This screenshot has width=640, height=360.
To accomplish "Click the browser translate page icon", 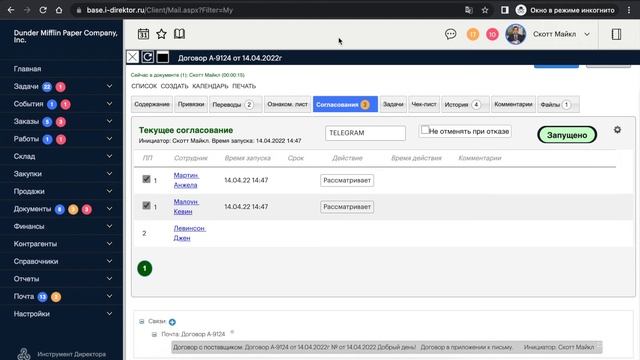I will tap(469, 10).
